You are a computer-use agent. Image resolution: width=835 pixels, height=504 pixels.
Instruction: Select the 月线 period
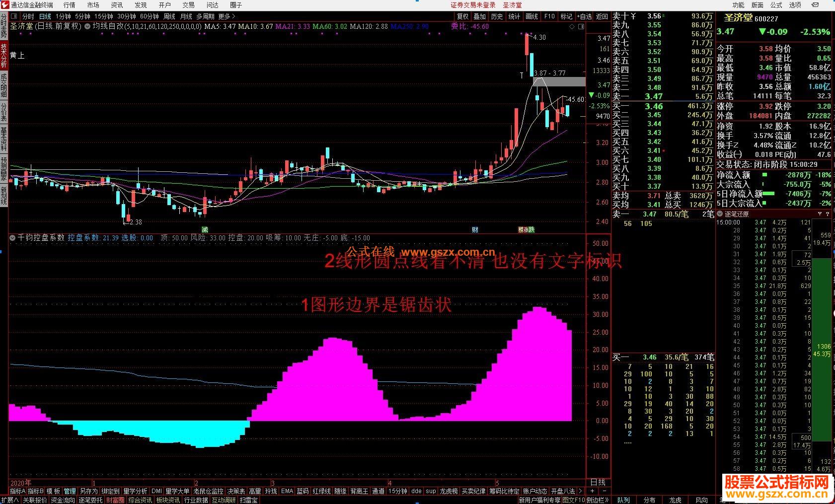[x=186, y=16]
